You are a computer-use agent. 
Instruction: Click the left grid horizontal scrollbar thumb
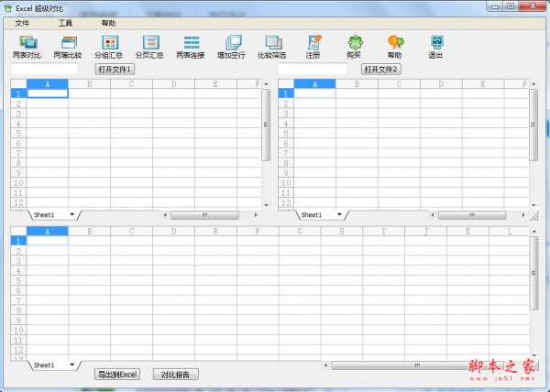tap(204, 214)
